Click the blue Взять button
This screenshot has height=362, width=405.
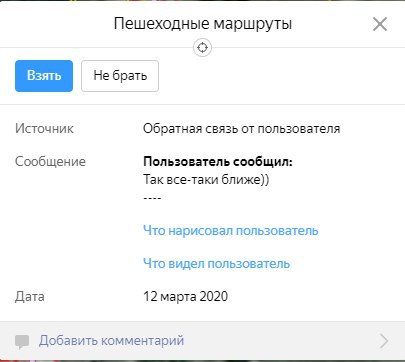[44, 76]
